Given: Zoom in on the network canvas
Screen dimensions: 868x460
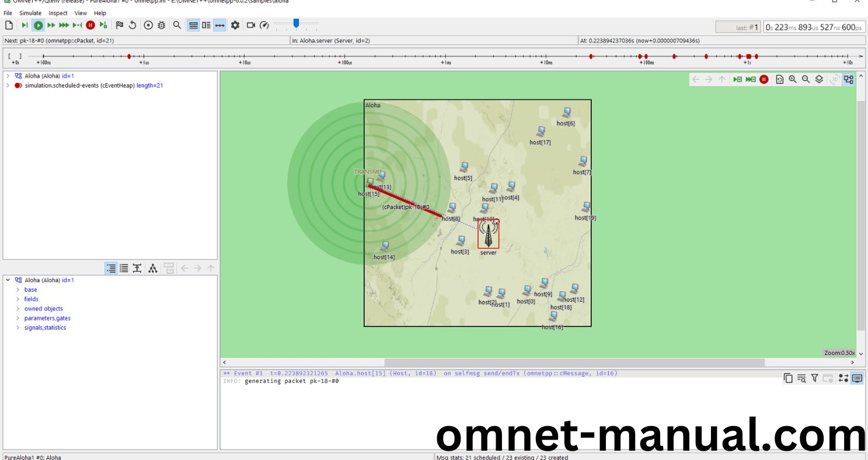Looking at the screenshot, I should pos(793,79).
